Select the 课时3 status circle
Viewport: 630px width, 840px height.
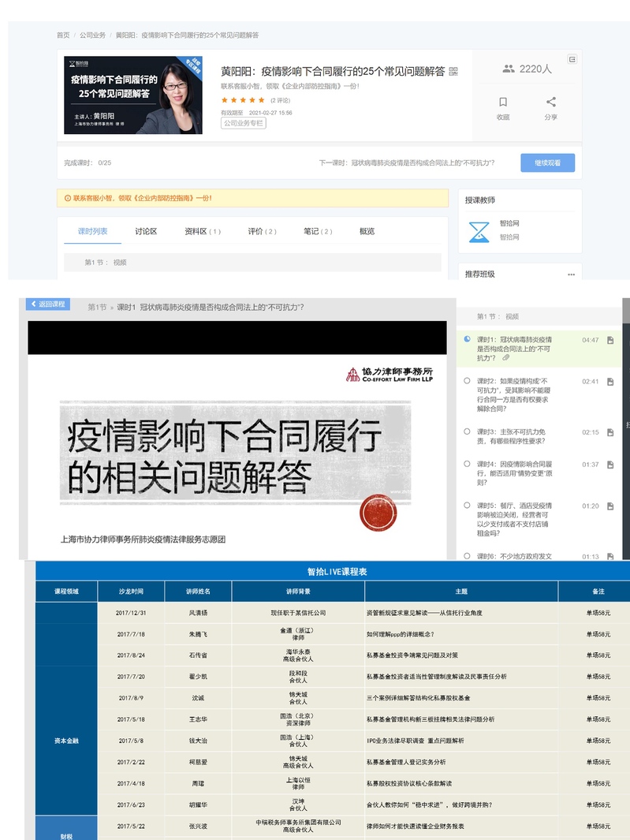click(467, 431)
